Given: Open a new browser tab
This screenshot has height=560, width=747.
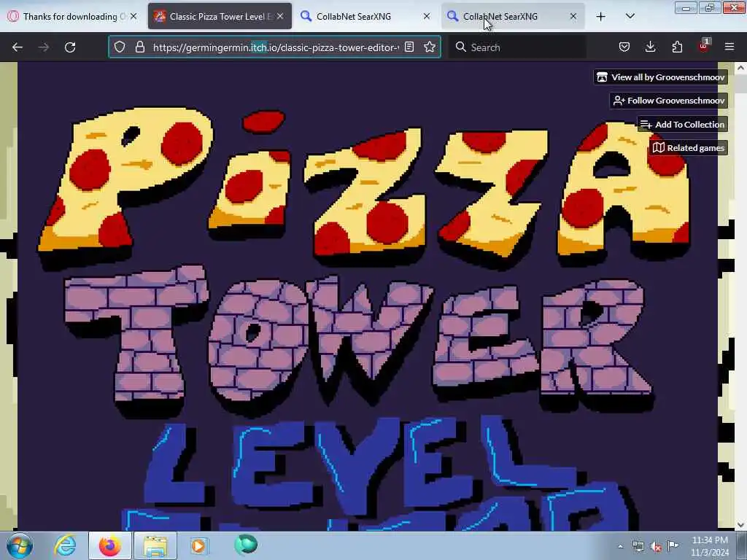Looking at the screenshot, I should point(601,16).
